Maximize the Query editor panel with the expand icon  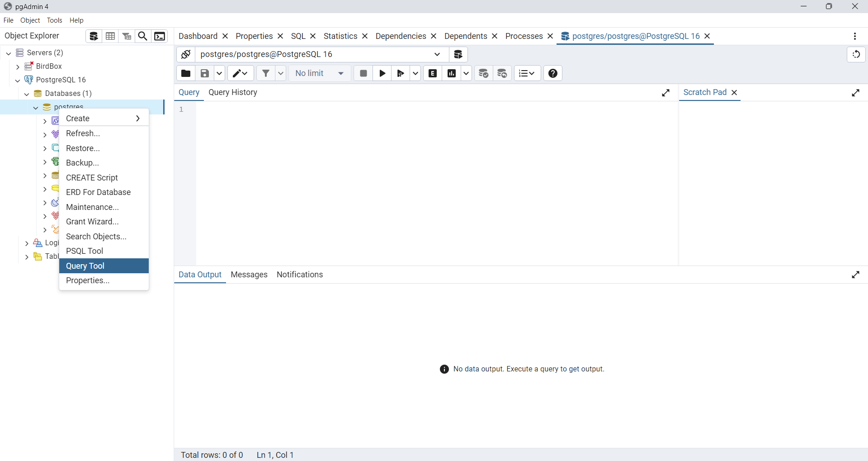click(666, 93)
